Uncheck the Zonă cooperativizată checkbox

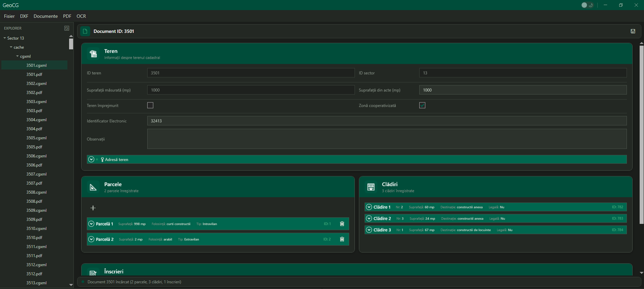[422, 105]
